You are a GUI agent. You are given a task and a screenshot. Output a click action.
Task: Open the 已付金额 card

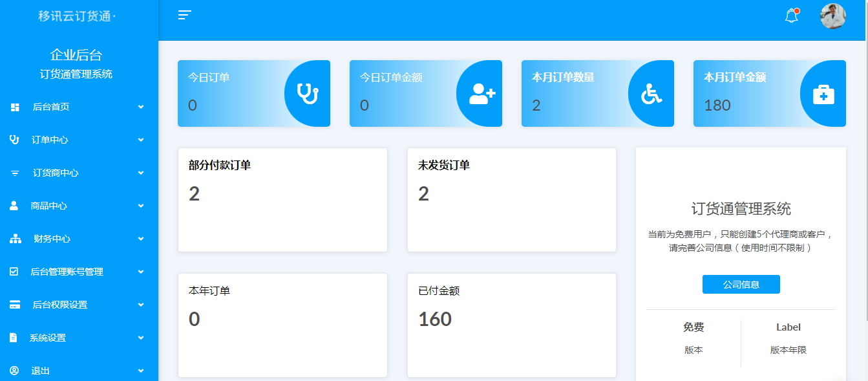click(511, 325)
